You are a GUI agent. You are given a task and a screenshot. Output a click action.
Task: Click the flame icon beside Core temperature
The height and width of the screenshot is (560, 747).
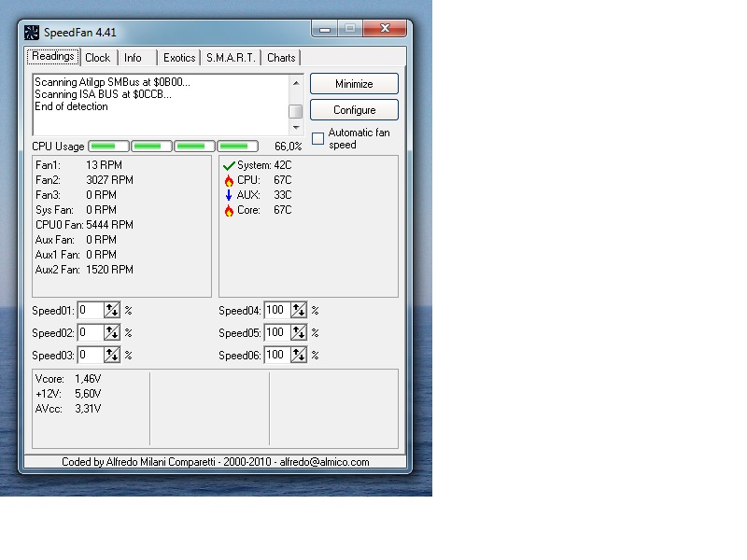[229, 211]
